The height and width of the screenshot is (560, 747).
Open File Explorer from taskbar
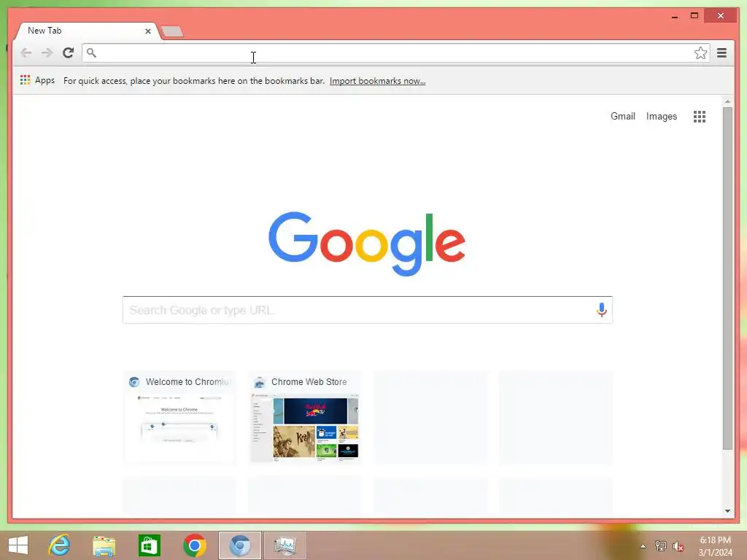coord(104,545)
